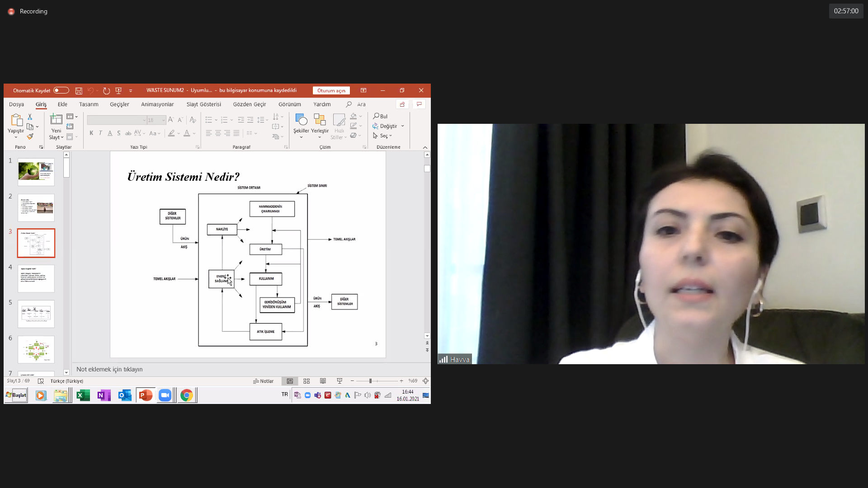Toggle strikethrough formatting

click(x=128, y=133)
